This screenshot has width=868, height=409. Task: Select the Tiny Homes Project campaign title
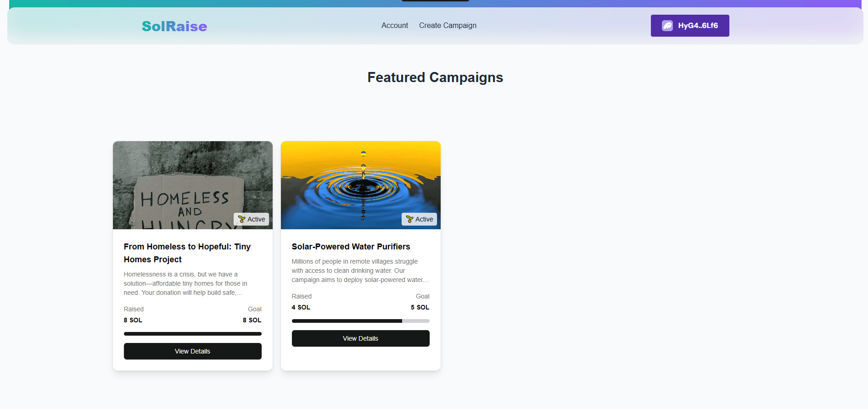[x=187, y=253]
